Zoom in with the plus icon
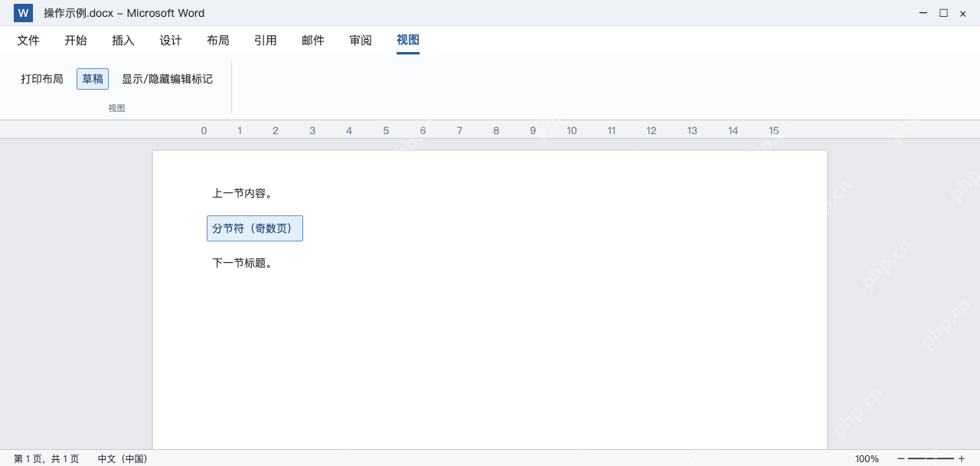 pos(962,458)
